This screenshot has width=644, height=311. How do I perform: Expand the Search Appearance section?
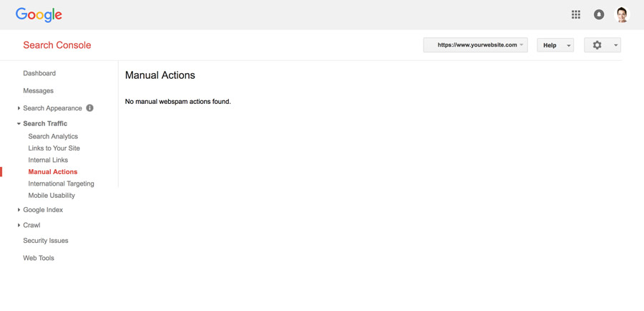point(52,108)
